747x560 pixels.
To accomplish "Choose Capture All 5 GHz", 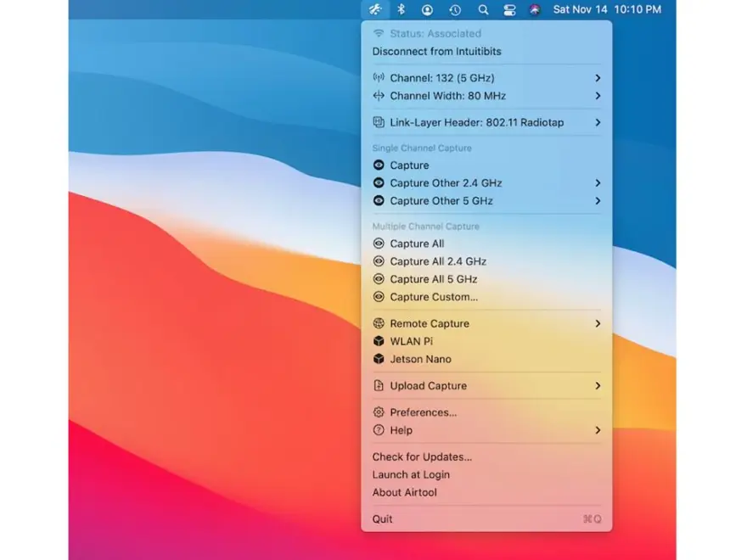I will tap(486, 279).
